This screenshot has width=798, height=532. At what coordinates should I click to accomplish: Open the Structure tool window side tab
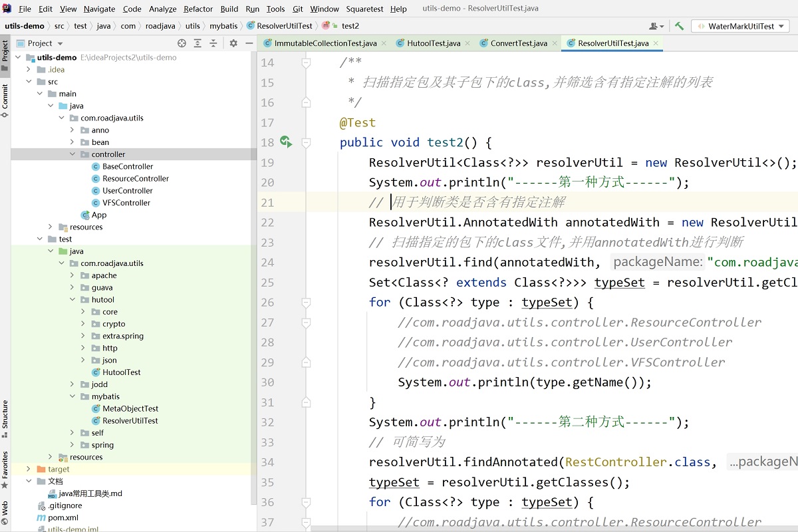click(x=5, y=418)
